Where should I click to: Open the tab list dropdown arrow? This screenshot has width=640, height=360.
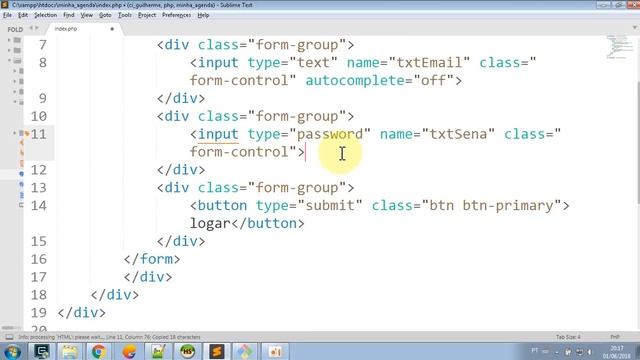tap(635, 28)
